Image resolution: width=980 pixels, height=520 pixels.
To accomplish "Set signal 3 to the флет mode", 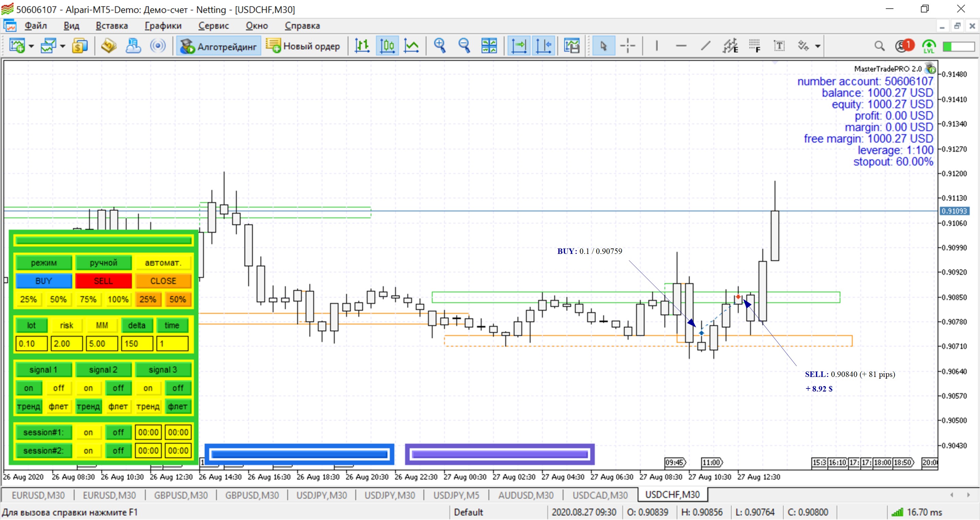I will pos(177,406).
